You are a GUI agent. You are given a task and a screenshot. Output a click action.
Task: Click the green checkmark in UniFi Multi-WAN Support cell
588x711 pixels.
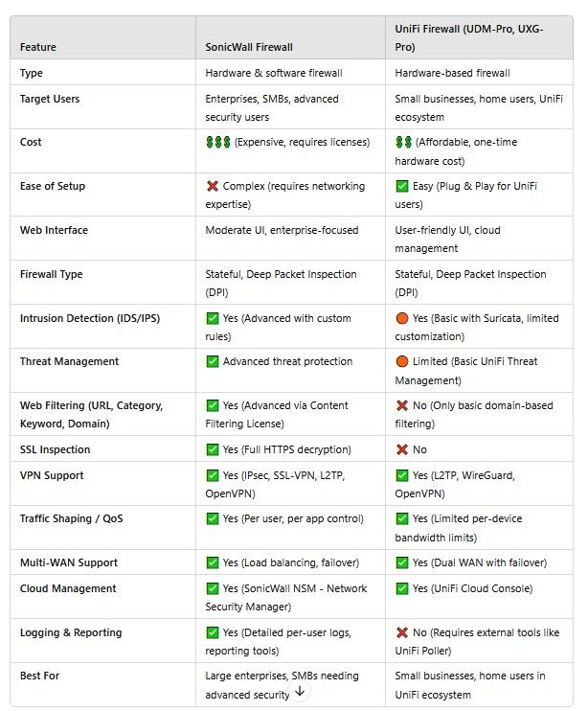402,562
